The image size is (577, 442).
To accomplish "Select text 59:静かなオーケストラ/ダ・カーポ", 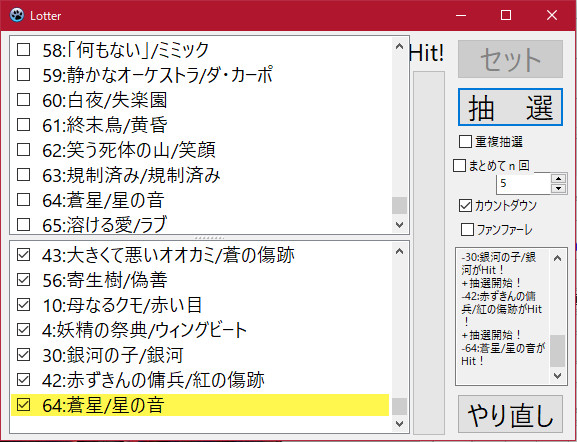I will [157, 75].
